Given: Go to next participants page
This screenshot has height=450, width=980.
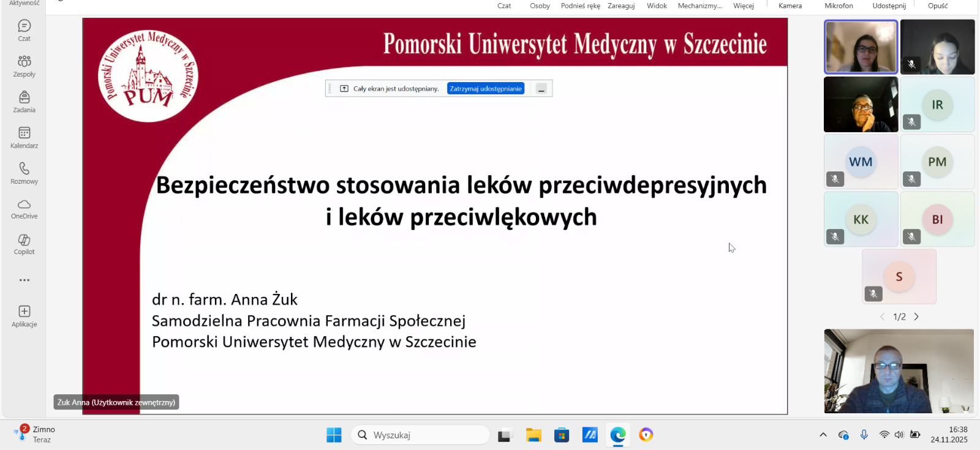Looking at the screenshot, I should (916, 317).
